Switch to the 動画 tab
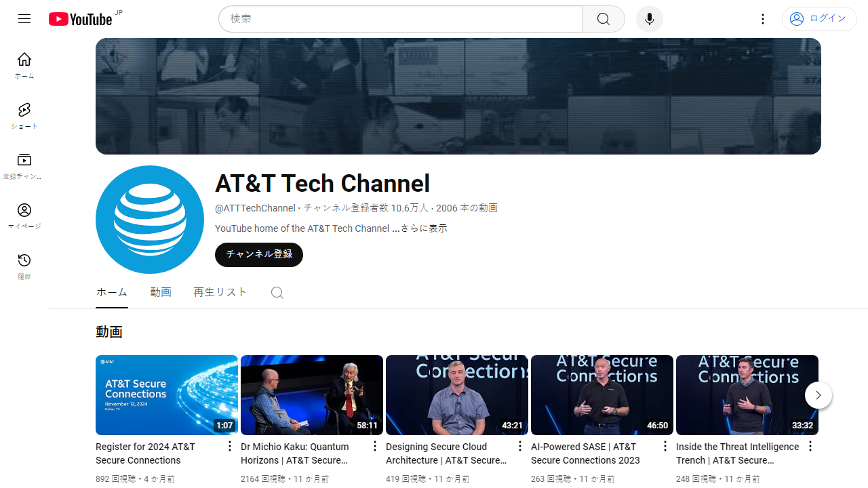The image size is (868, 488). (161, 292)
